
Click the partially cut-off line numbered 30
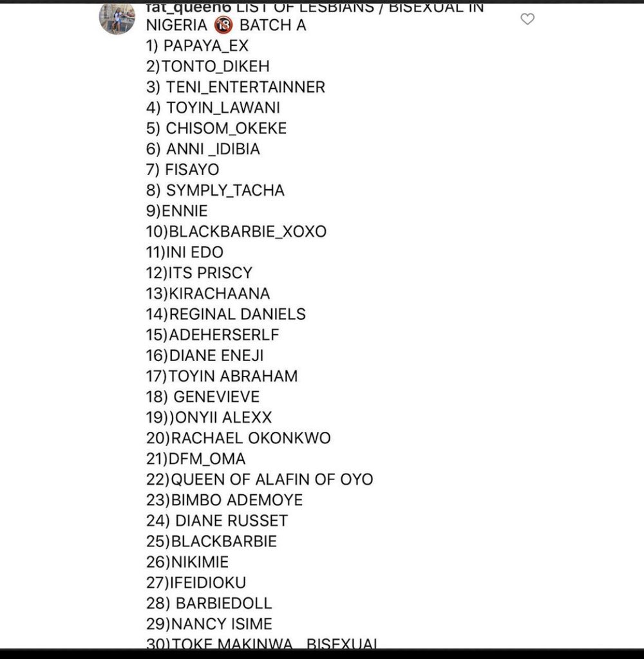click(262, 643)
